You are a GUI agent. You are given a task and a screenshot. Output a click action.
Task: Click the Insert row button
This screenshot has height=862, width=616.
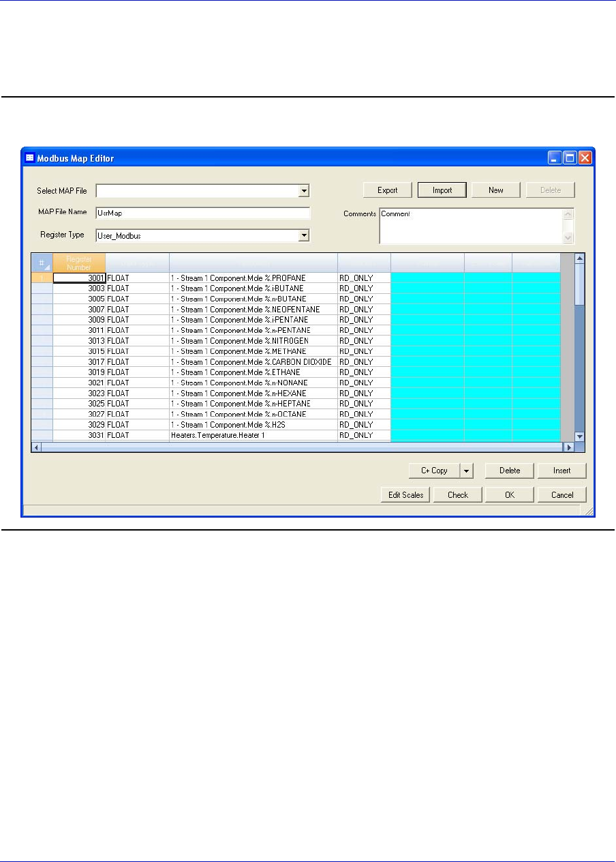561,471
